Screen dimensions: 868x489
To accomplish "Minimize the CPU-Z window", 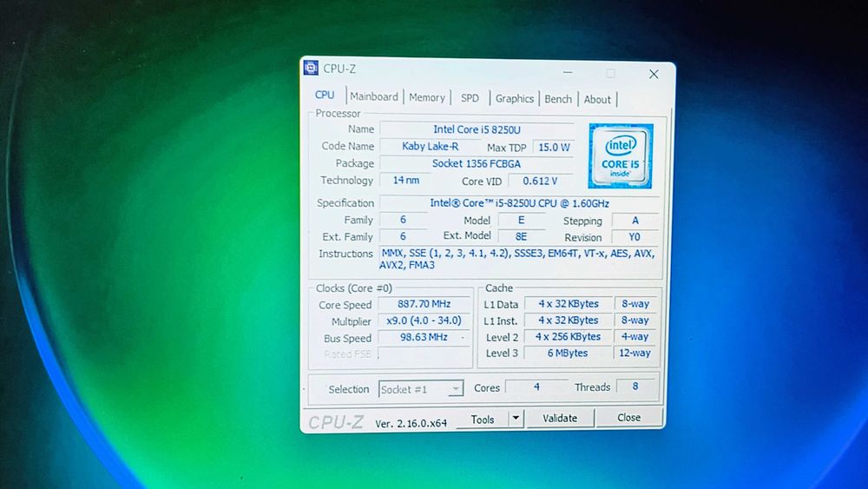I will 568,73.
